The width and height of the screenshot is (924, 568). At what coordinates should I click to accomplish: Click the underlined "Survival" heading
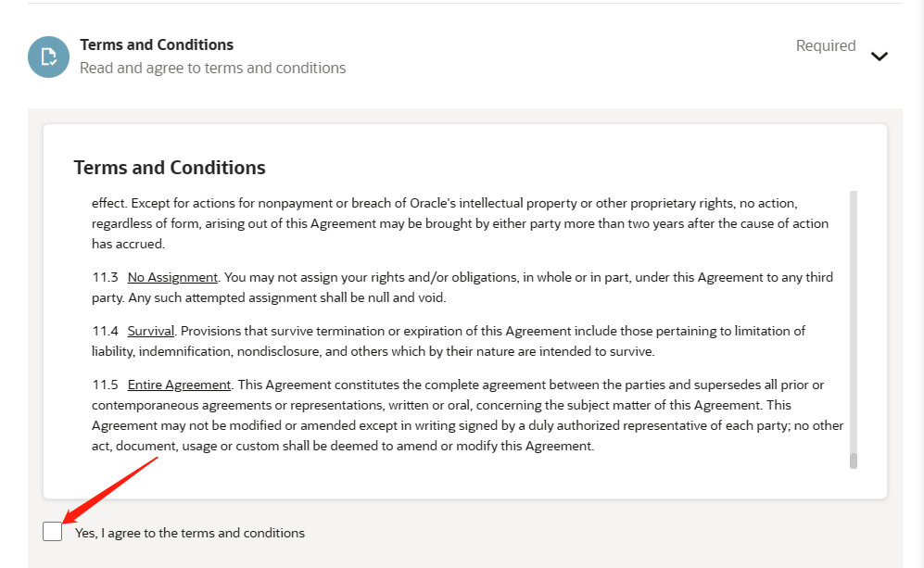point(151,331)
